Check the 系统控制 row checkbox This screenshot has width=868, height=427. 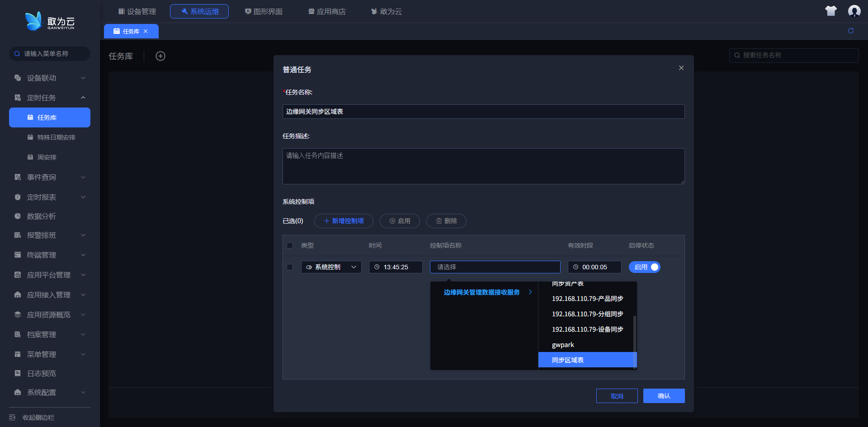[x=290, y=267]
